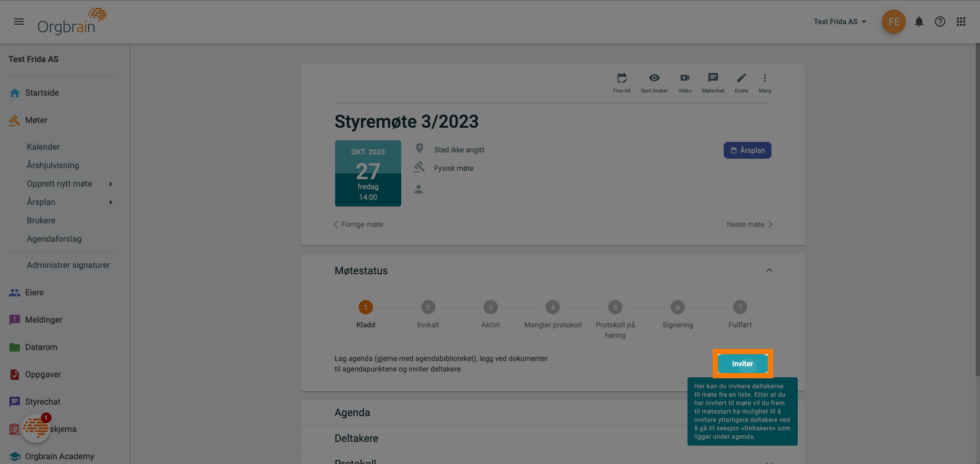980x464 pixels.
Task: Open Møtechat from toolbar
Action: 713,83
